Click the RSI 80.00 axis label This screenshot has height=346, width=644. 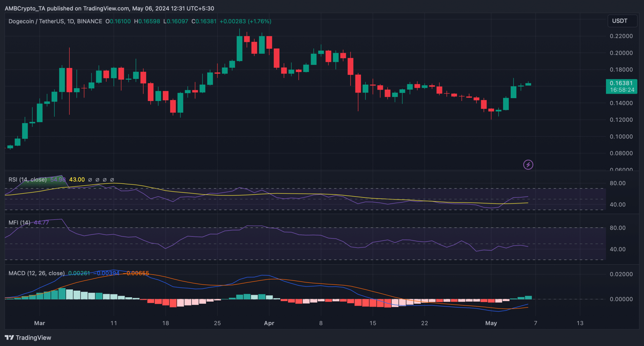click(x=618, y=183)
